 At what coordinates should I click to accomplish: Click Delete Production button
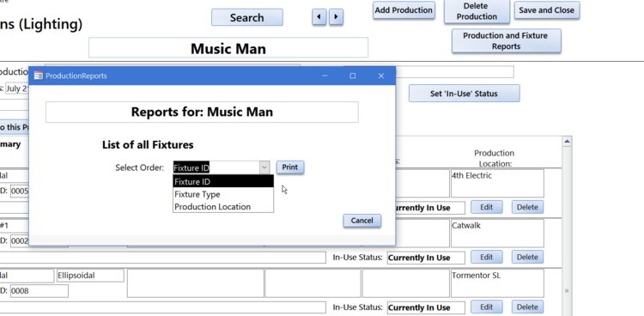pyautogui.click(x=477, y=11)
